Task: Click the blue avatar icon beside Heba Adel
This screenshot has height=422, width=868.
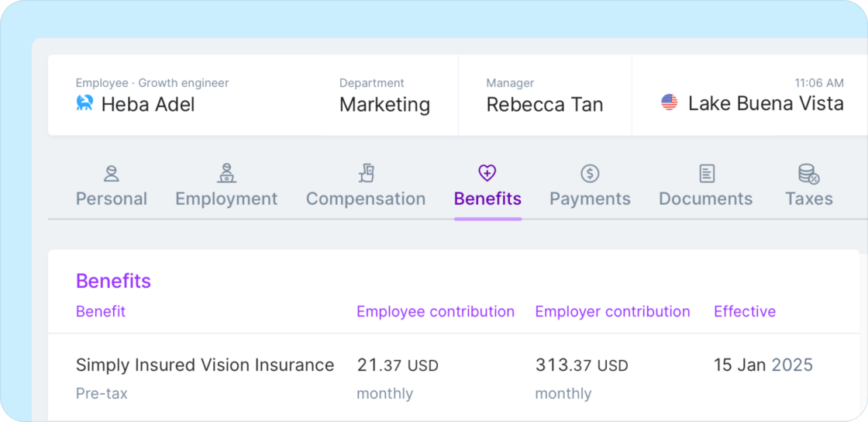Action: [x=84, y=102]
